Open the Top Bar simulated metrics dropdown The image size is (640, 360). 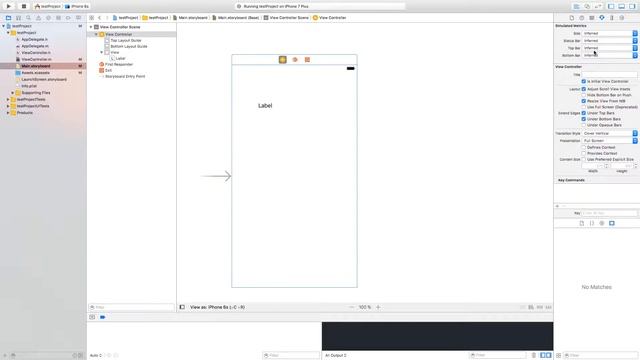click(x=610, y=48)
